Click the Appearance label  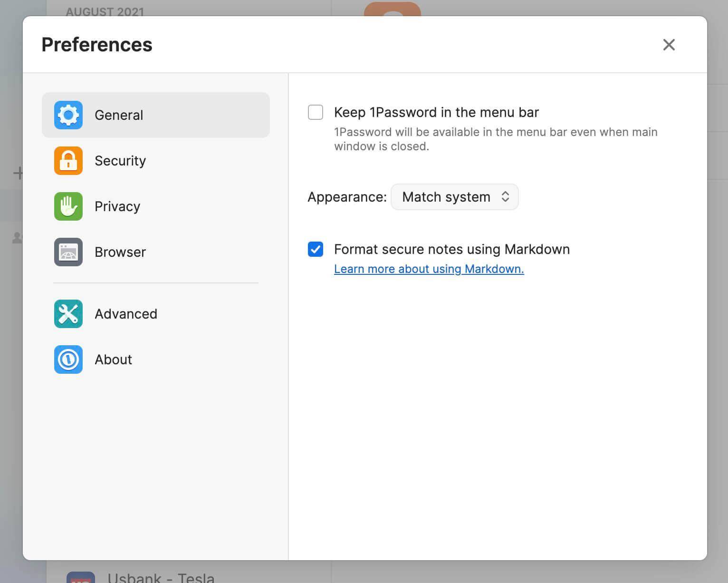tap(347, 197)
